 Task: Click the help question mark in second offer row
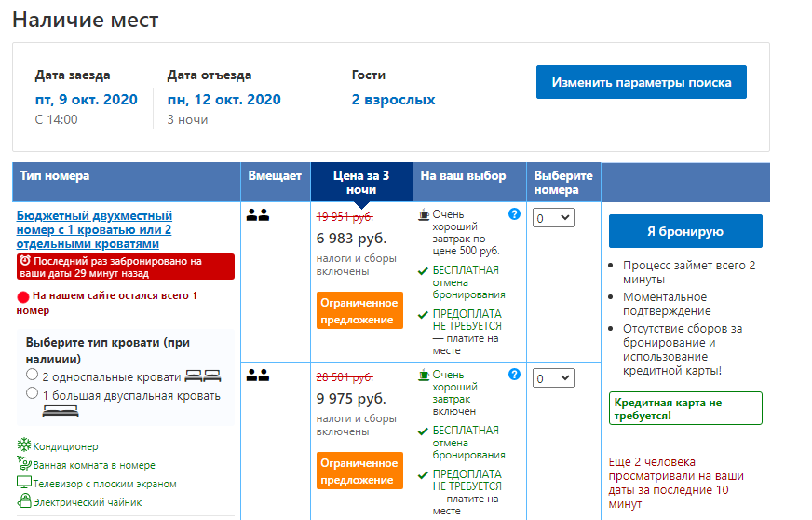[x=514, y=375]
